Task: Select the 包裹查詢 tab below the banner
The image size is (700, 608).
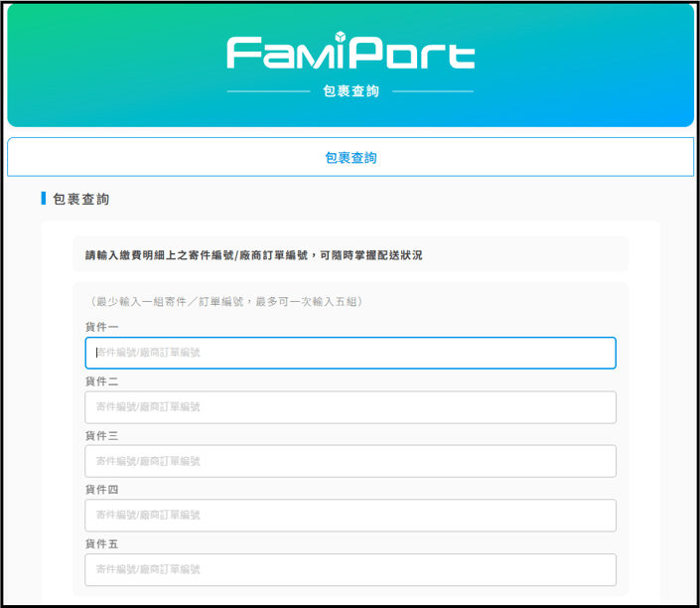Action: point(350,157)
